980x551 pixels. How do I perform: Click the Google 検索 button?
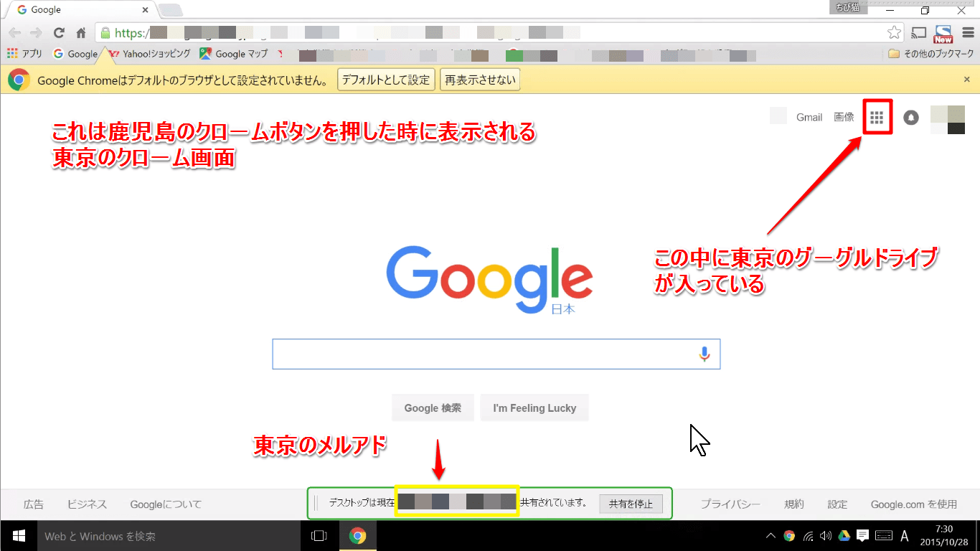(432, 408)
